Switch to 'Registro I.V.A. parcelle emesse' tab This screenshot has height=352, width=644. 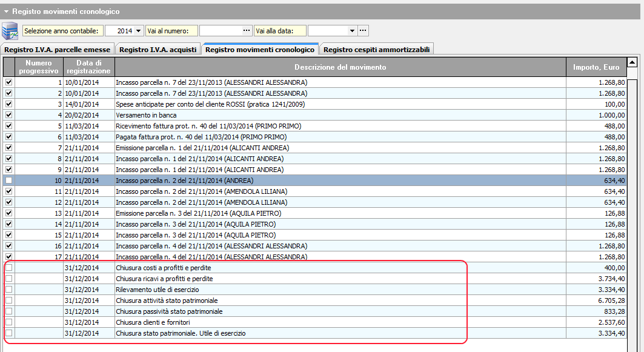pyautogui.click(x=57, y=50)
